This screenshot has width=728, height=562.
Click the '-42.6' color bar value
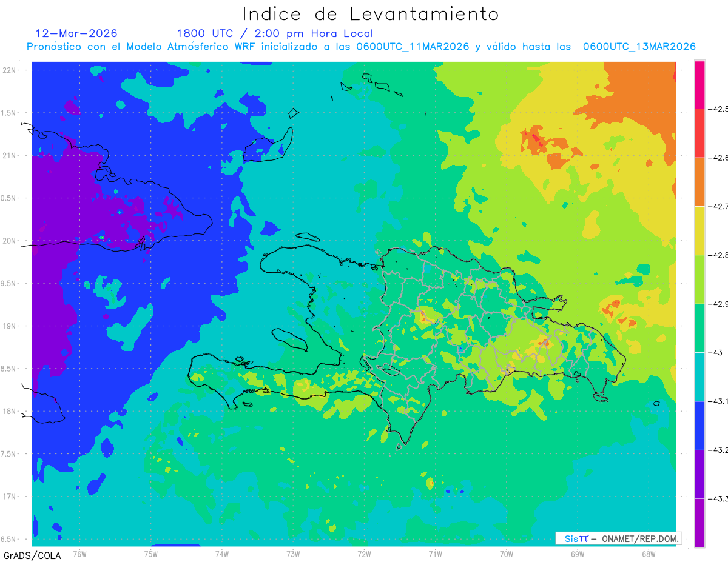tap(719, 158)
